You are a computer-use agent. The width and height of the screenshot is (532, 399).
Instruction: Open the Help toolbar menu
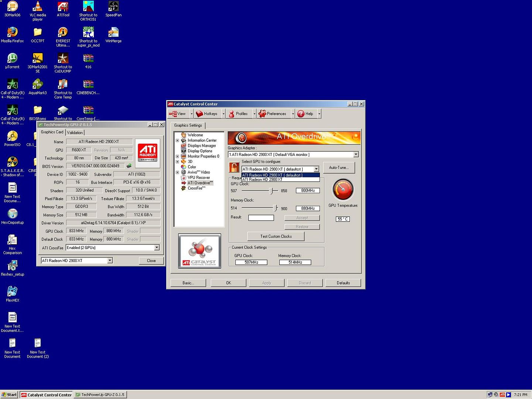pos(306,114)
